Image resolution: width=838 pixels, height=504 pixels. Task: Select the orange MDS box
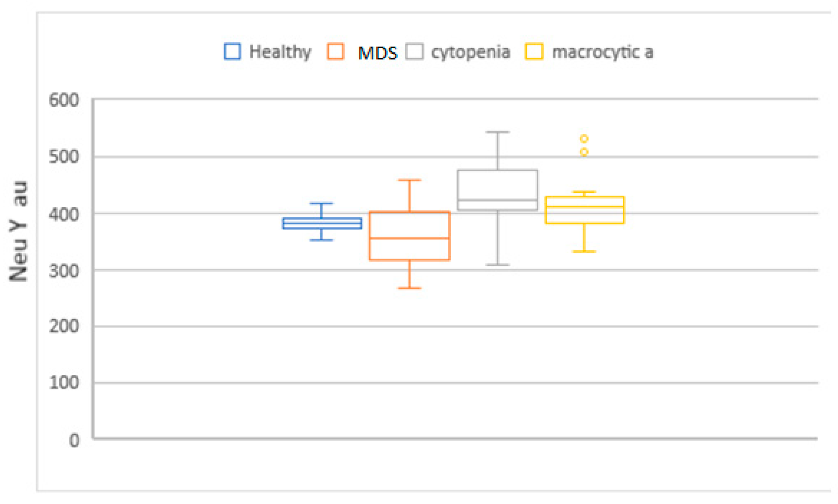point(409,236)
